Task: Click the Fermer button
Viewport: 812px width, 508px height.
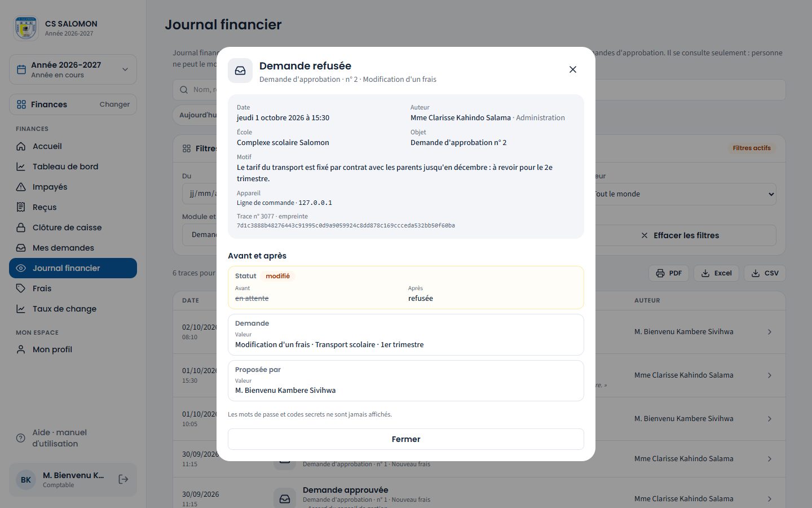Action: click(x=406, y=439)
